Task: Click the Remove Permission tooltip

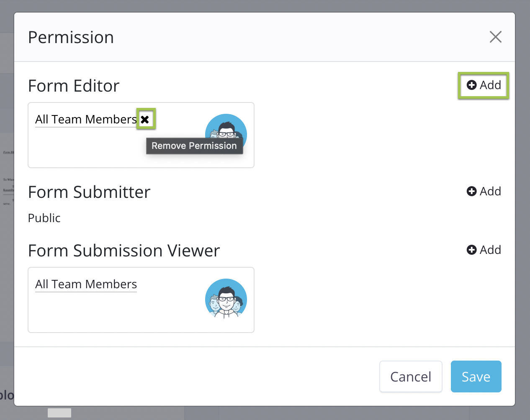Action: 194,146
